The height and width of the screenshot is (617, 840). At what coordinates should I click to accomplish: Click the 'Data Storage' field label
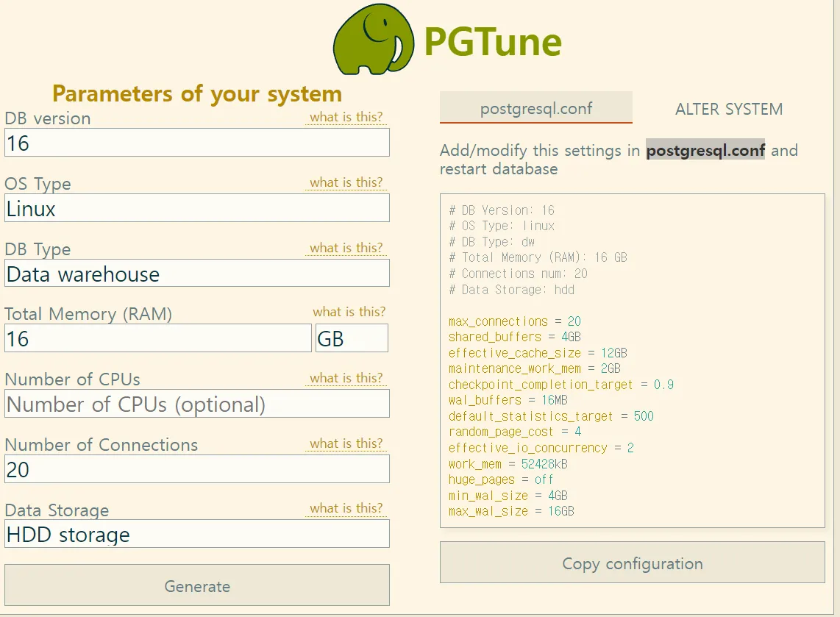[57, 510]
